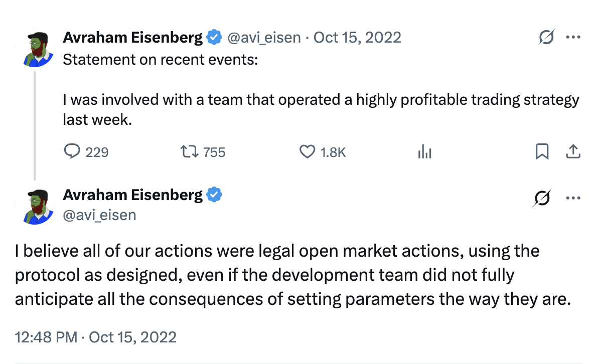Open the 'Oct 15, 2022' date link
The image size is (598, 364).
pyautogui.click(x=357, y=38)
